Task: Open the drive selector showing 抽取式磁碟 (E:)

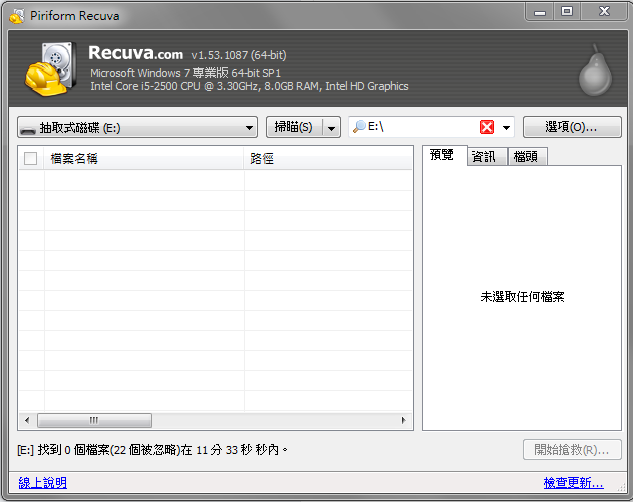Action: [137, 128]
